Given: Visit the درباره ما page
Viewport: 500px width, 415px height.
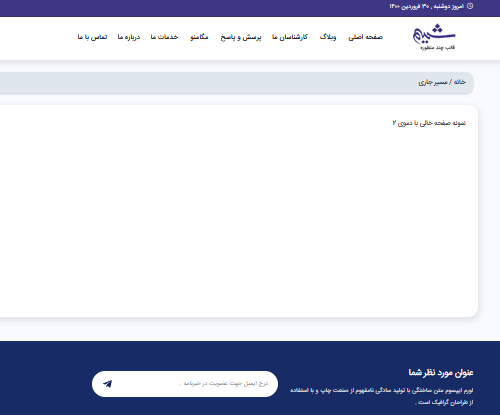Looking at the screenshot, I should click(129, 37).
